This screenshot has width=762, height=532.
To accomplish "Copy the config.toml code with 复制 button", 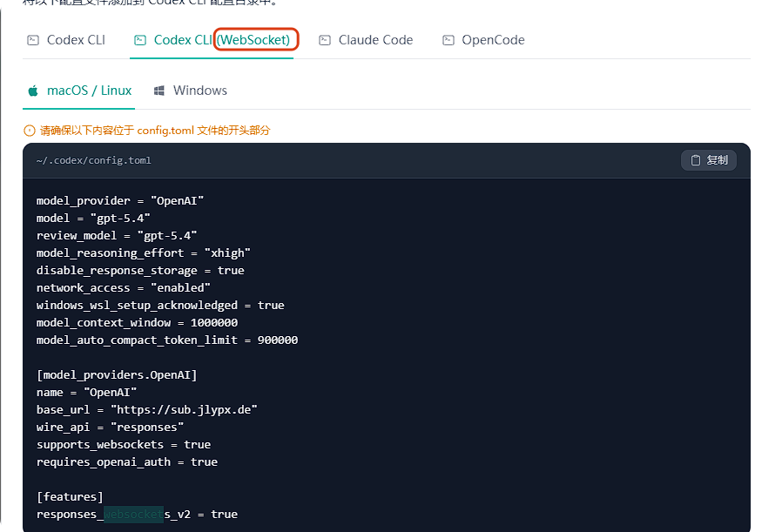I will pyautogui.click(x=709, y=160).
